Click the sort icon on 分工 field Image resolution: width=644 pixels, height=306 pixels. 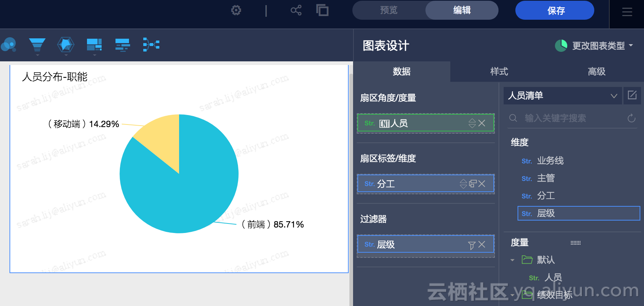pyautogui.click(x=463, y=184)
